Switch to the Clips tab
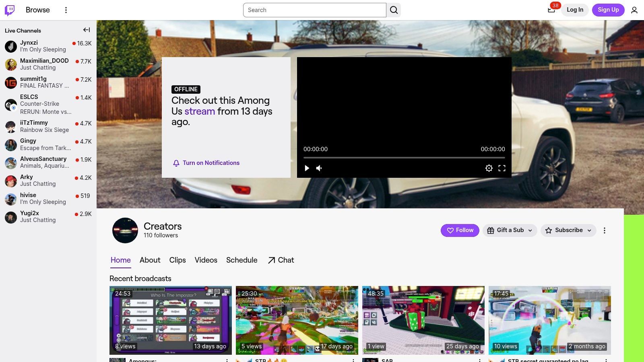Viewport: 644px width, 362px height. 178,260
